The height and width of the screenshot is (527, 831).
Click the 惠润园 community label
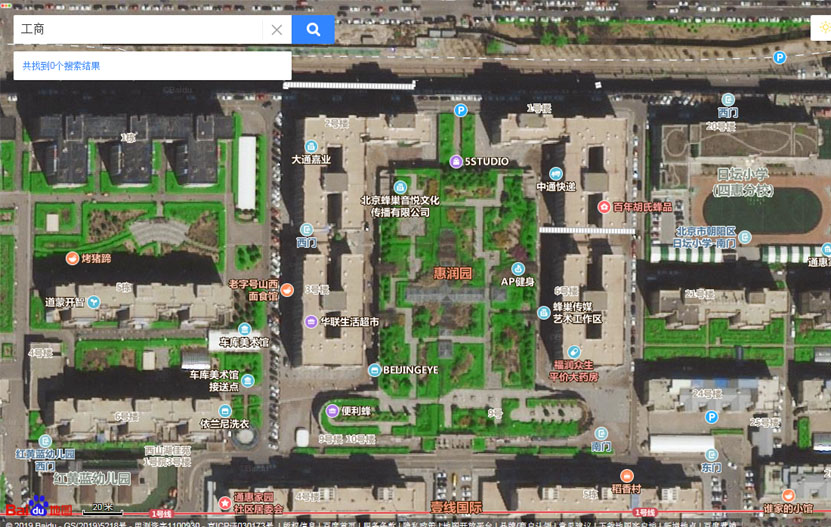click(453, 273)
